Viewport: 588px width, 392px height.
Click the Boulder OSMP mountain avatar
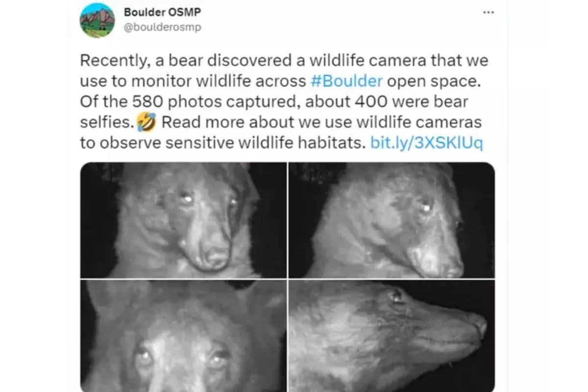[97, 20]
